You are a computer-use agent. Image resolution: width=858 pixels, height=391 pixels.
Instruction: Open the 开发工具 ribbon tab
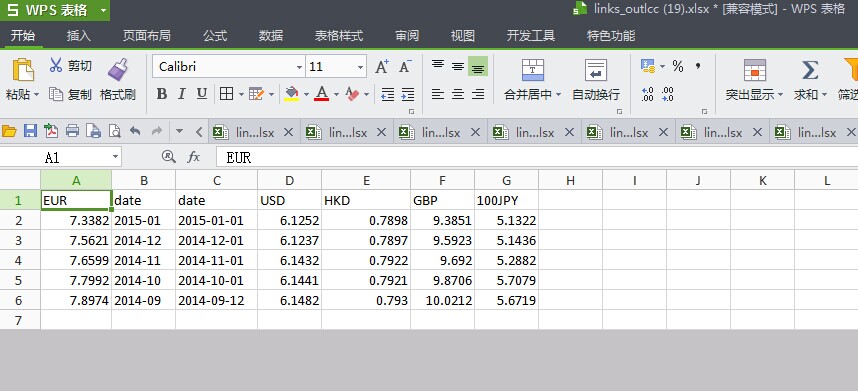531,36
